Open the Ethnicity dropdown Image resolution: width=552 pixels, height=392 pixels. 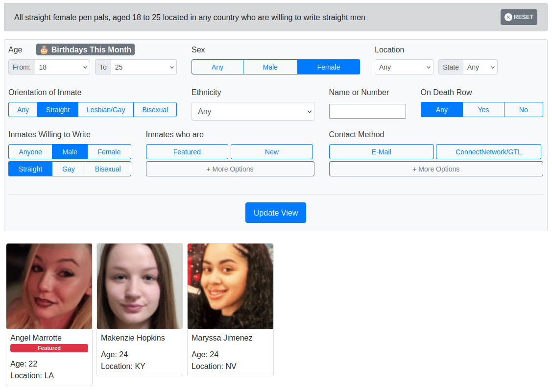[x=253, y=111]
